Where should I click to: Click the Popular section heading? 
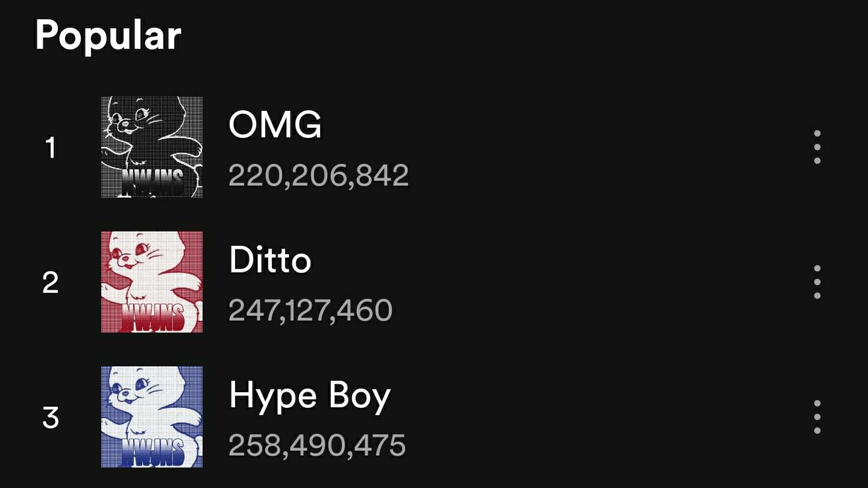[x=108, y=35]
